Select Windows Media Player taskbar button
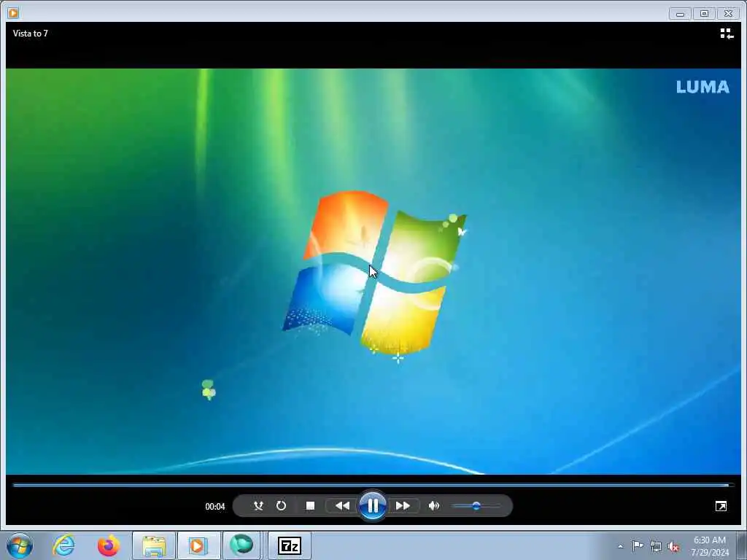Screen dimensions: 747x560 pos(198,545)
